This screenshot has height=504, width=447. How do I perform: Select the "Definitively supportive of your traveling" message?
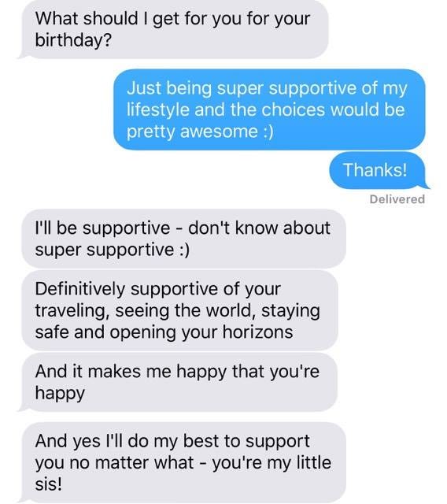tap(180, 310)
